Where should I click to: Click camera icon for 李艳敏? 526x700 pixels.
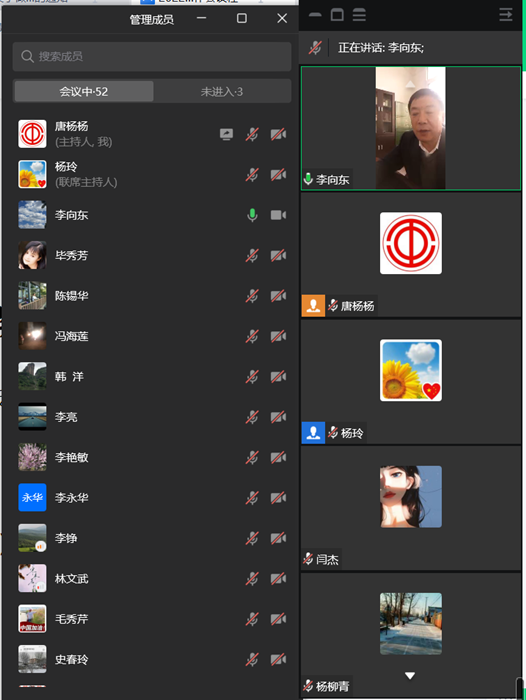click(278, 458)
